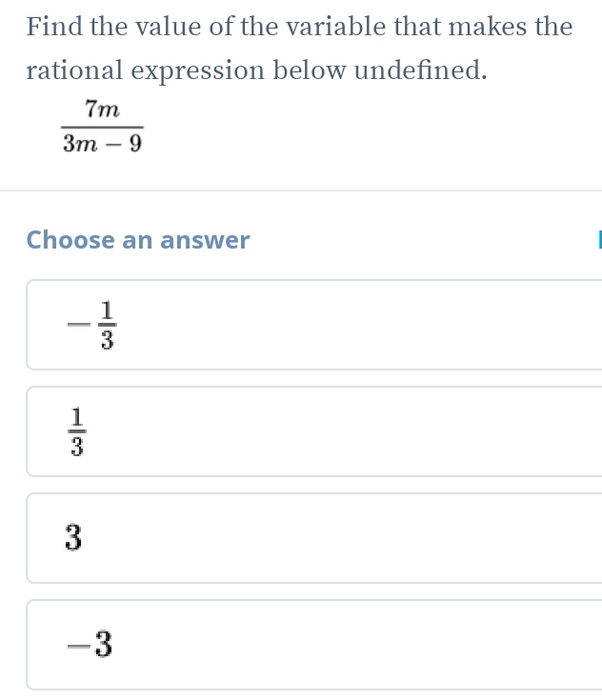Click the minus sign in the −1/3 option
The height and width of the screenshot is (700, 602).
coord(77,324)
